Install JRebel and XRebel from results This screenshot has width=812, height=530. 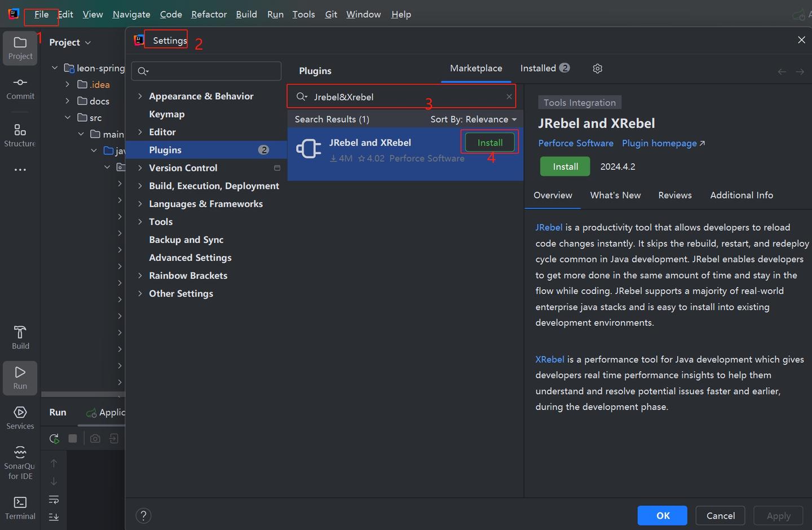tap(490, 143)
